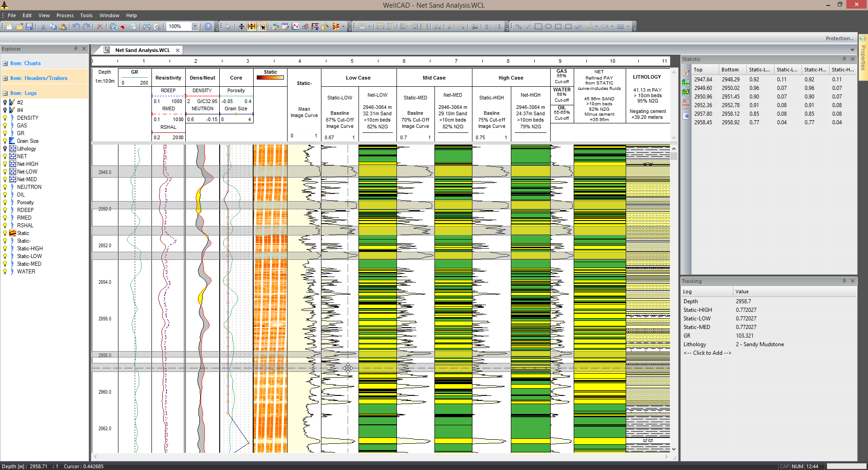Expand the Item: Charts section
The image size is (868, 470).
[x=5, y=64]
